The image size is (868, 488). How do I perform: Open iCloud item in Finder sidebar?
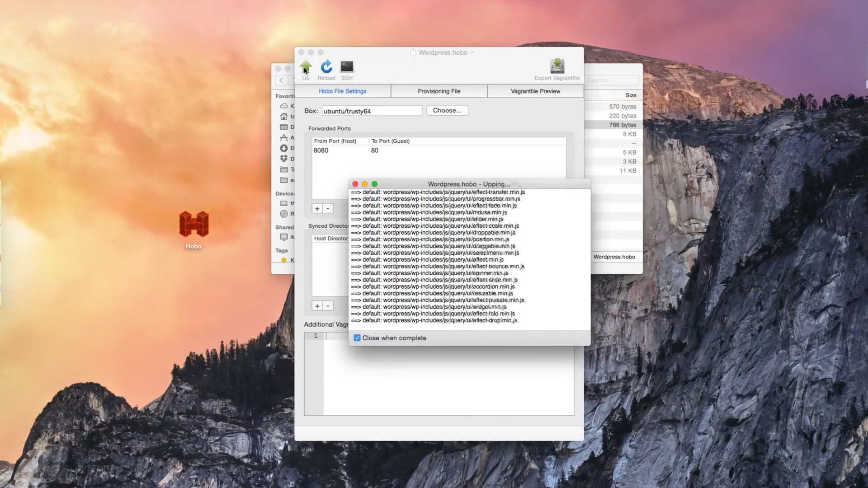(284, 106)
